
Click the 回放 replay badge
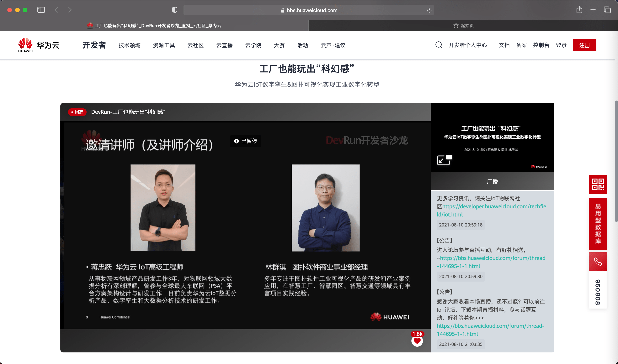point(77,112)
